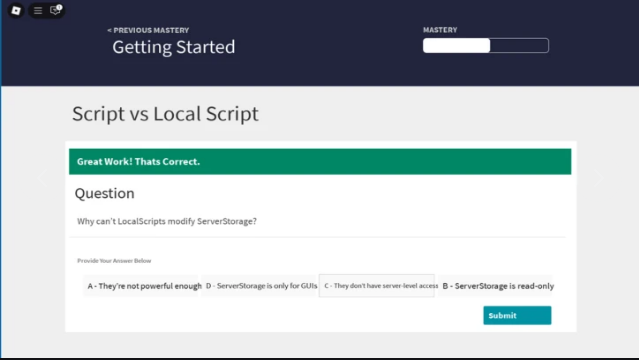
Task: Submit the quiz answer
Action: click(517, 315)
